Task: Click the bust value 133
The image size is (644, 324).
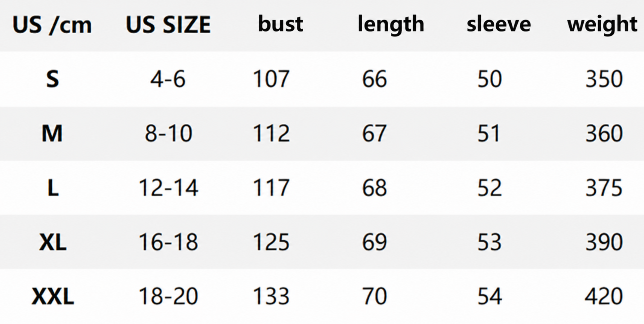Action: [x=271, y=297]
